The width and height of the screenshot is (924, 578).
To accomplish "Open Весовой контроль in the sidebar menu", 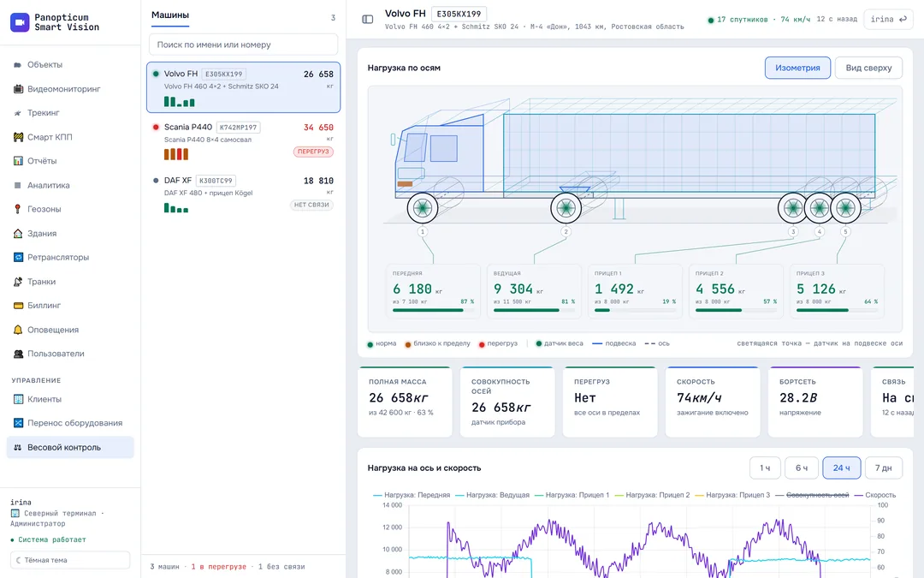I will pyautogui.click(x=70, y=447).
